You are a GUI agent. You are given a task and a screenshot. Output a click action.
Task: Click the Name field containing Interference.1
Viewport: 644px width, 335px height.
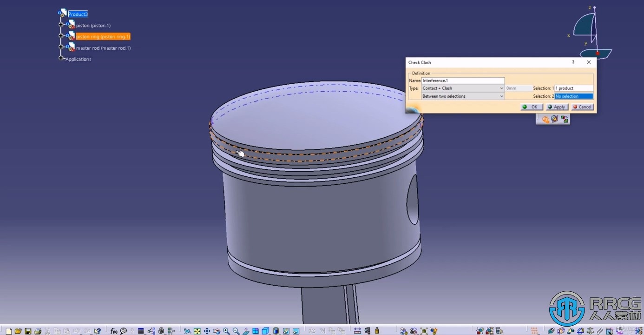[x=463, y=80]
